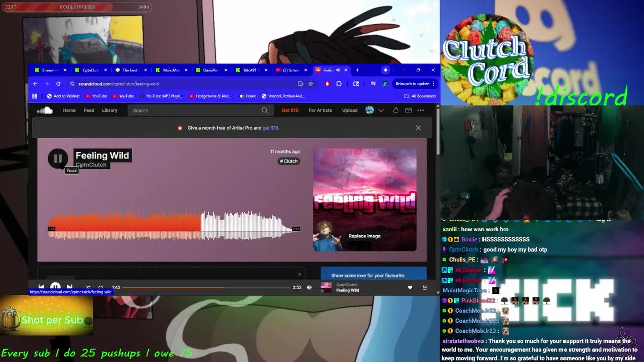Switch to the BrlcA91 browser tab

(x=251, y=70)
